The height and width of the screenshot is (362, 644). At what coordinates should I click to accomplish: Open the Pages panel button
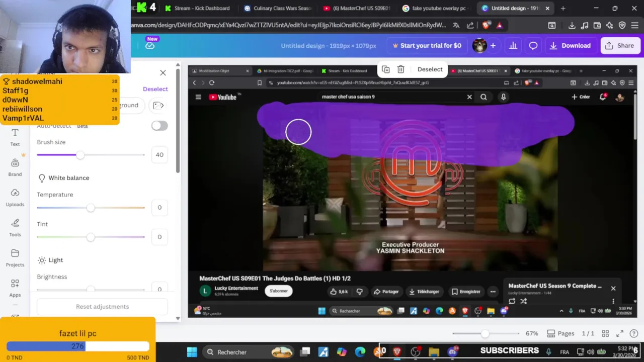(x=560, y=333)
